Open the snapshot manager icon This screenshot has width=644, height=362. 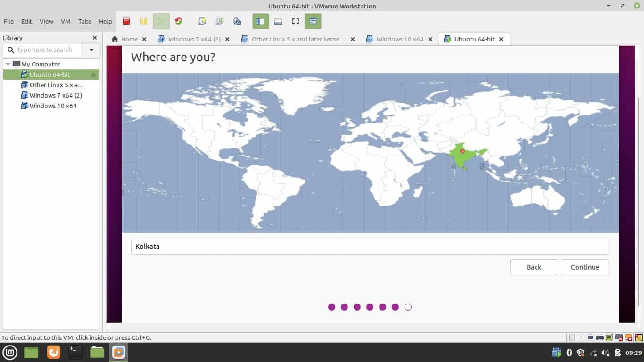point(237,21)
